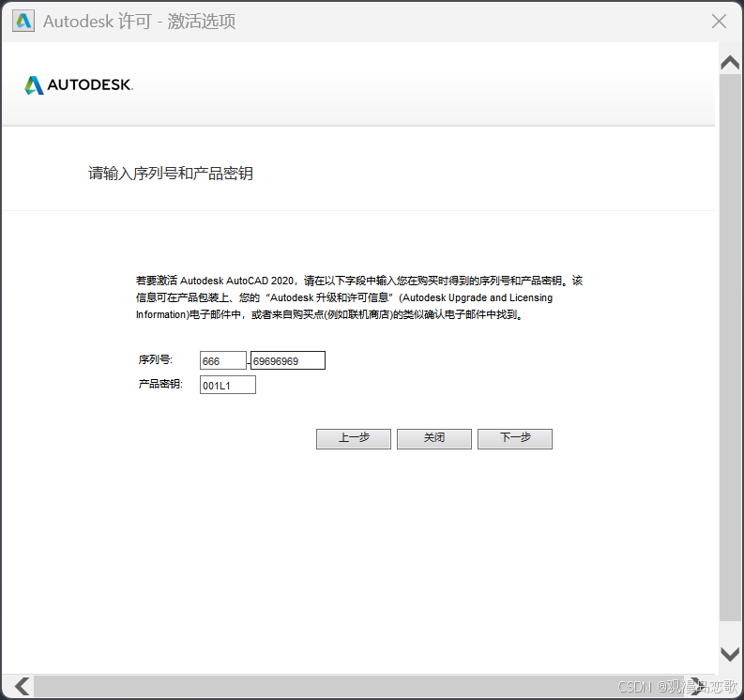The width and height of the screenshot is (744, 700).
Task: Click the Autodesk logo in header
Action: pyautogui.click(x=79, y=85)
